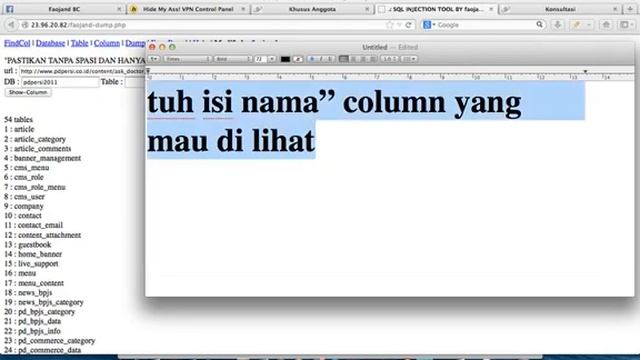Click the table name "pd_commerce_category"
640x360 pixels.
(x=56, y=341)
